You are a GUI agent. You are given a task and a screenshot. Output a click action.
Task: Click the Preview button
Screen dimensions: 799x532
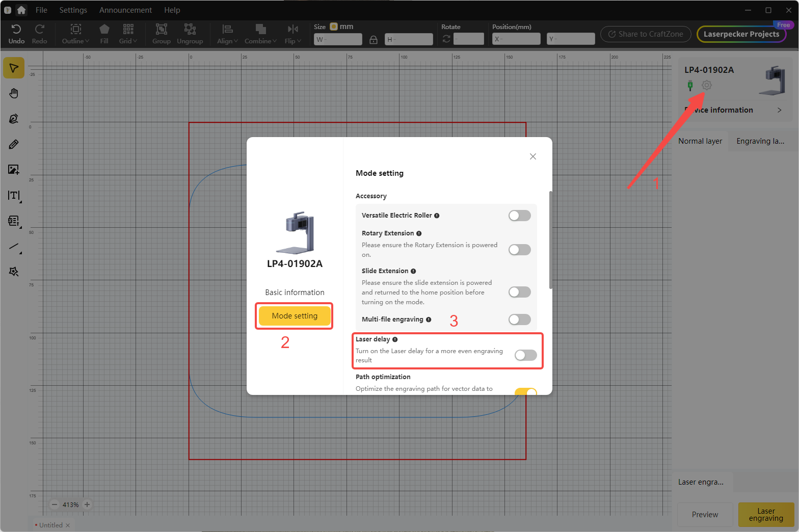705,515
